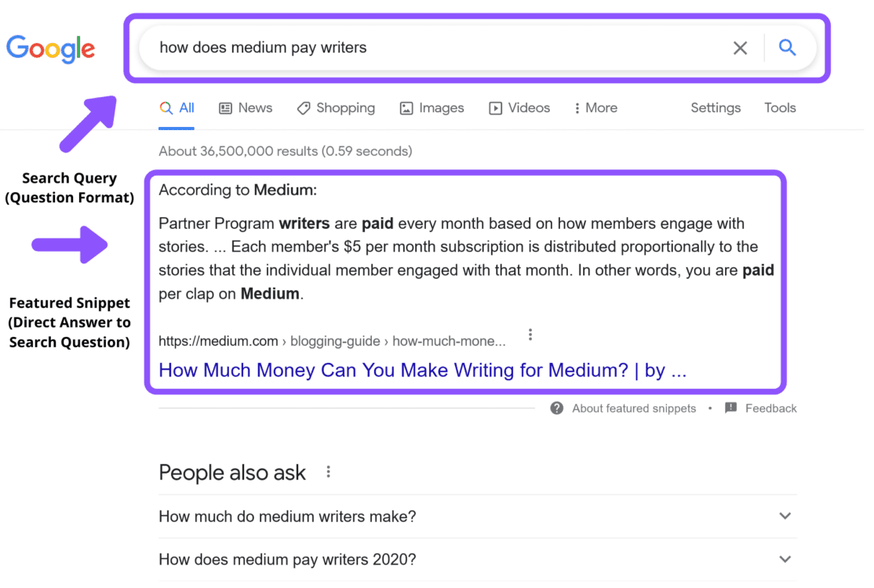
Task: Click the Feedback flag icon
Action: coord(730,408)
